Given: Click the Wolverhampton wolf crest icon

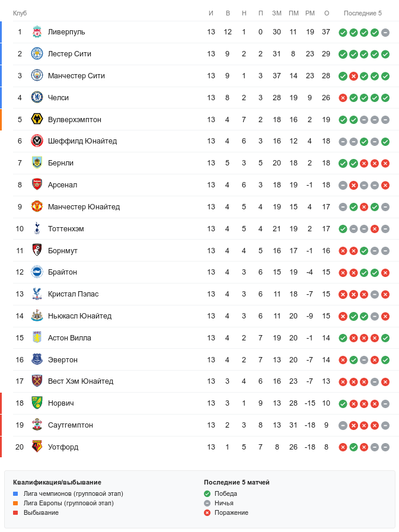Looking at the screenshot, I should click(x=37, y=120).
